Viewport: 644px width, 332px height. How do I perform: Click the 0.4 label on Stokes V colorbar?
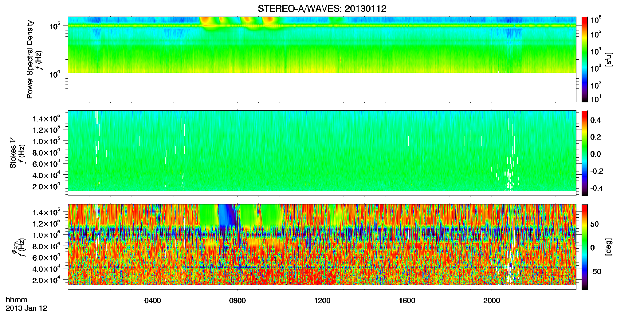click(595, 120)
